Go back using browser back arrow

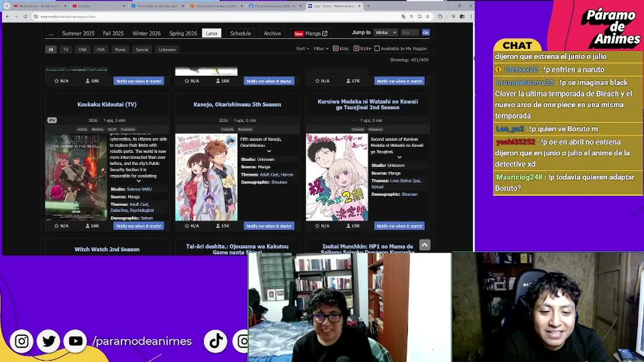tap(8, 17)
